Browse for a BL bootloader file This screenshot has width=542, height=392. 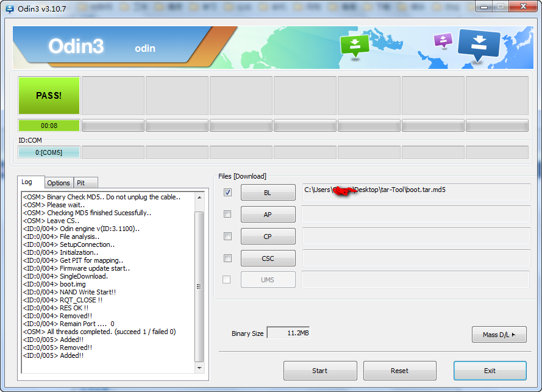pos(268,193)
